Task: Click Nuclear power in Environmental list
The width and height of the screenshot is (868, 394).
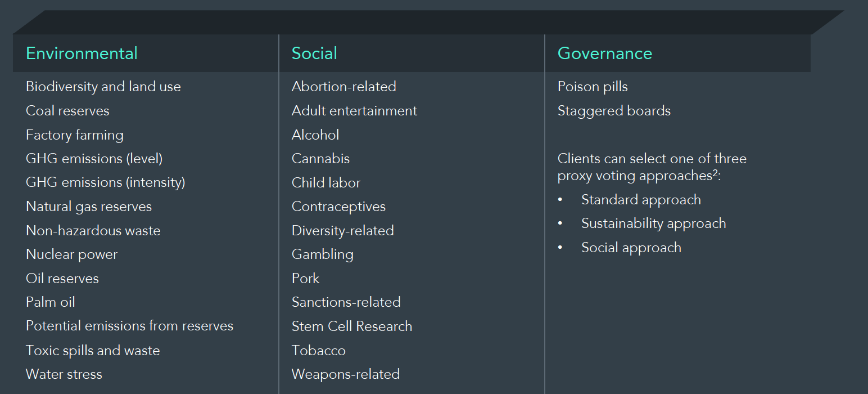Action: coord(71,254)
